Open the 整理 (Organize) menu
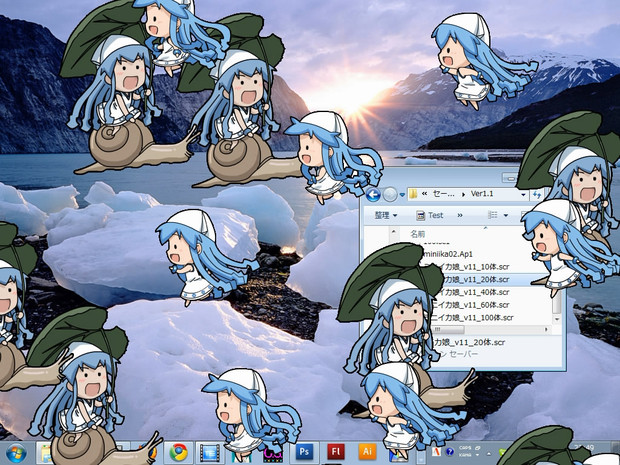The image size is (620, 465). [386, 215]
